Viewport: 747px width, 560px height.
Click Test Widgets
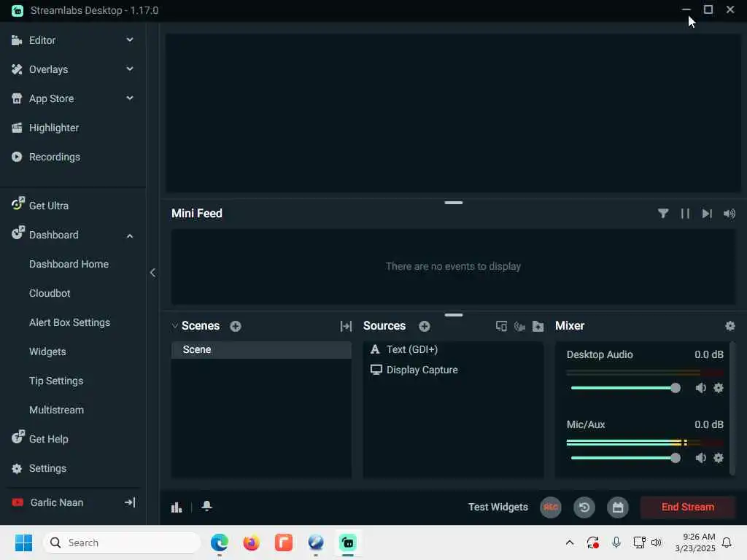coord(498,507)
